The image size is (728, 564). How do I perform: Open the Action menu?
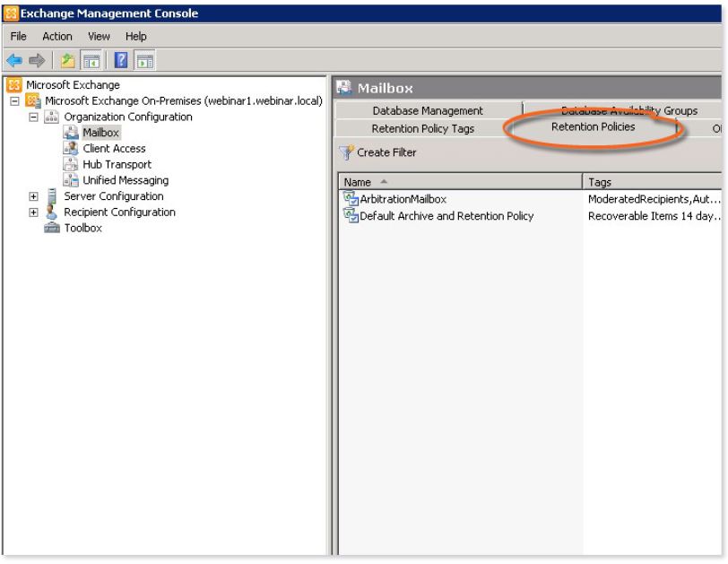click(x=56, y=36)
